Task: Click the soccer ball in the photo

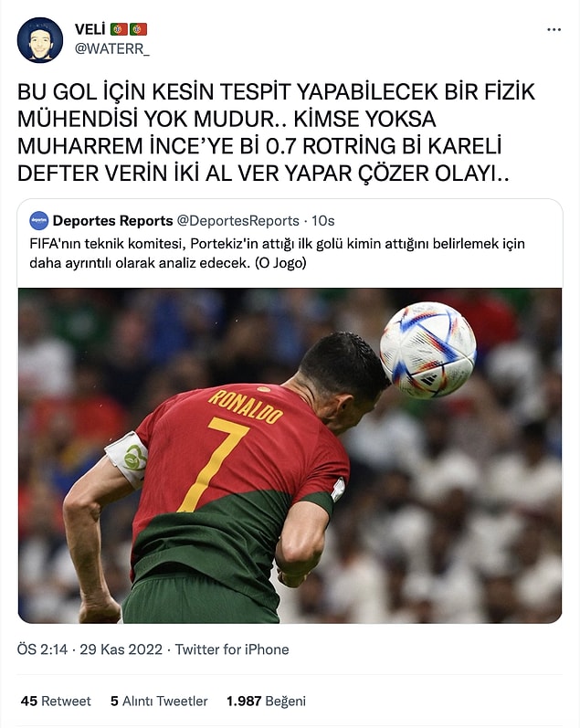Action: (427, 350)
